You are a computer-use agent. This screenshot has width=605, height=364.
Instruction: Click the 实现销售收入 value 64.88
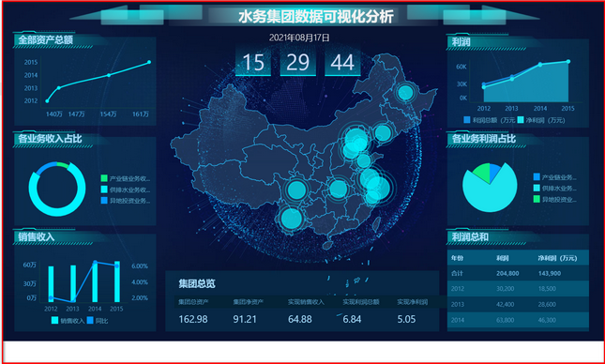coord(300,319)
